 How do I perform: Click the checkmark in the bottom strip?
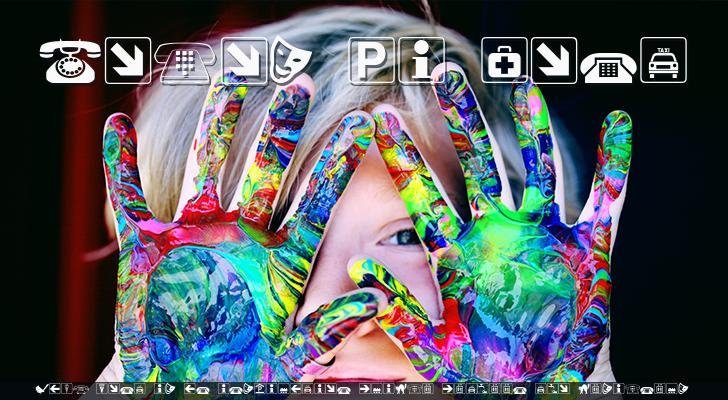click(41, 389)
